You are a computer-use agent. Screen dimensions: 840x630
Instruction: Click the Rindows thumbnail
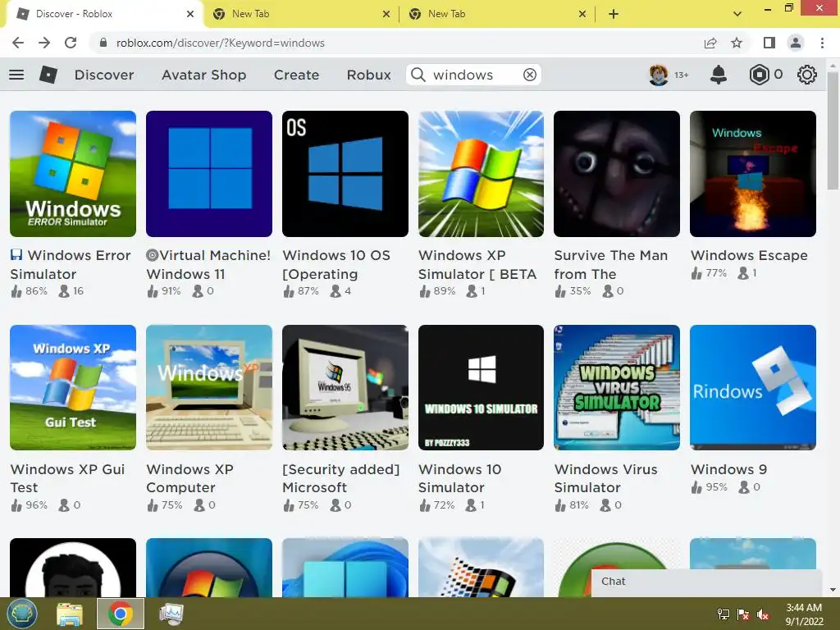[x=753, y=387]
